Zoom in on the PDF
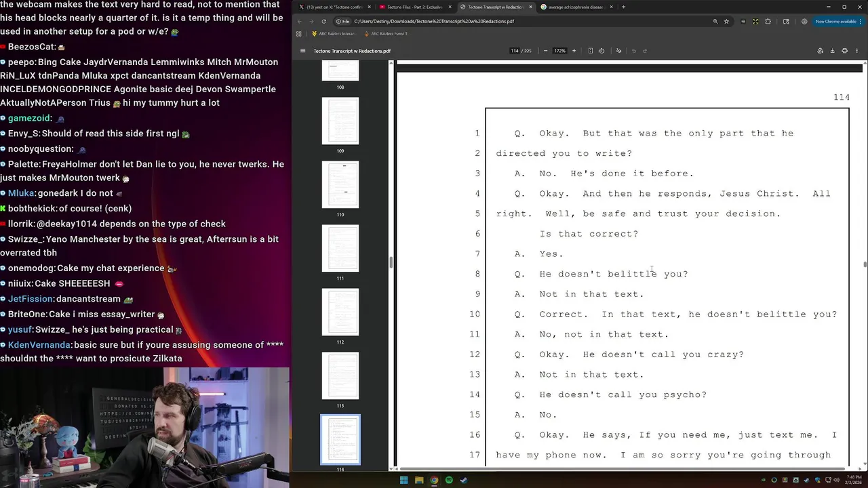This screenshot has width=868, height=488. click(574, 51)
